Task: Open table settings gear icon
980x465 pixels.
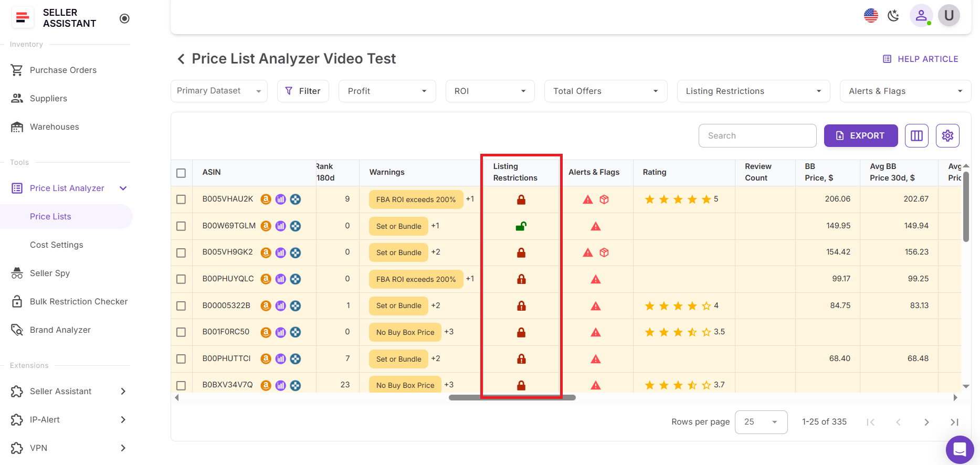Action: coord(947,136)
